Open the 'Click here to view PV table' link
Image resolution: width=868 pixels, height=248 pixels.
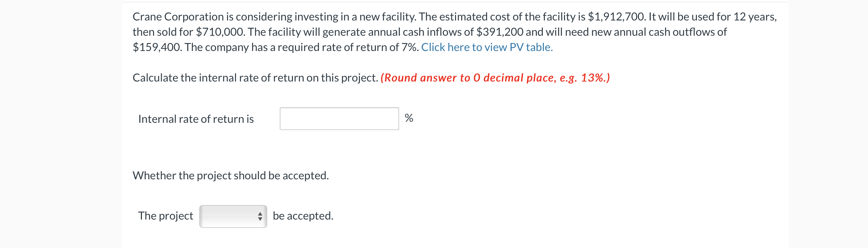[487, 47]
